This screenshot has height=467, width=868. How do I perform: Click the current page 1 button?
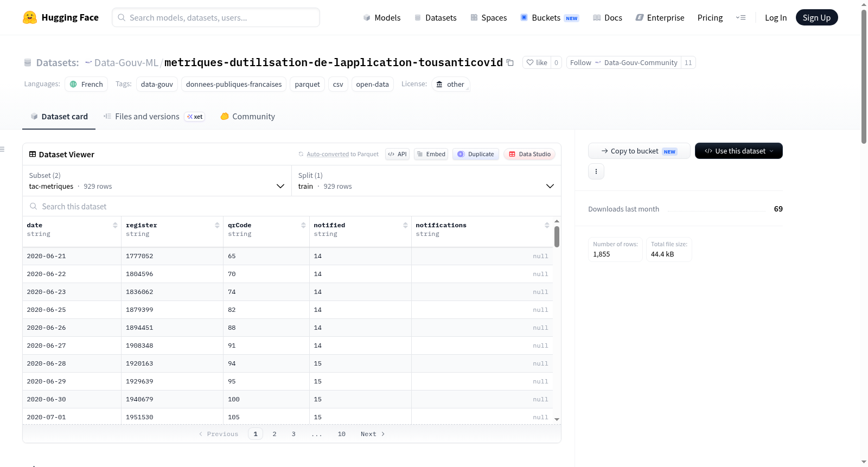click(256, 434)
